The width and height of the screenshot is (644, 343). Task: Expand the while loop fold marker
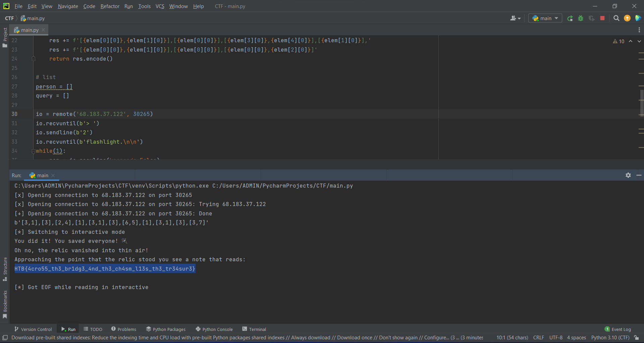pos(33,151)
